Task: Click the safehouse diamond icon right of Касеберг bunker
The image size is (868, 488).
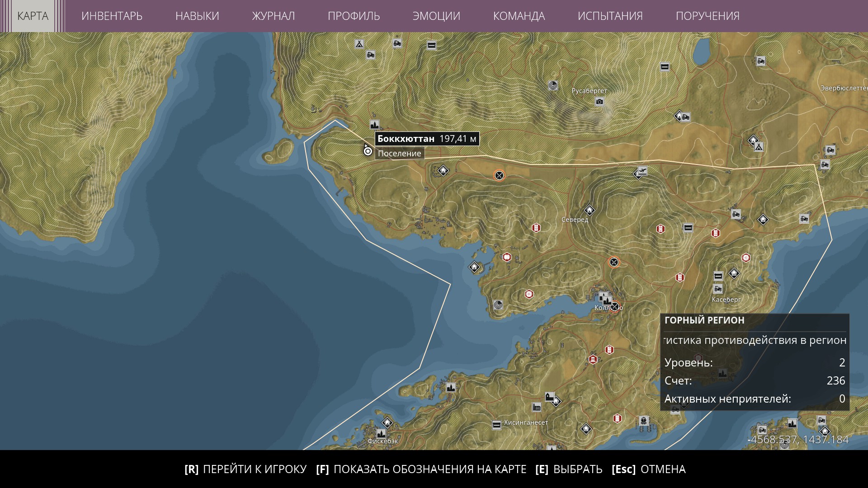Action: [734, 273]
